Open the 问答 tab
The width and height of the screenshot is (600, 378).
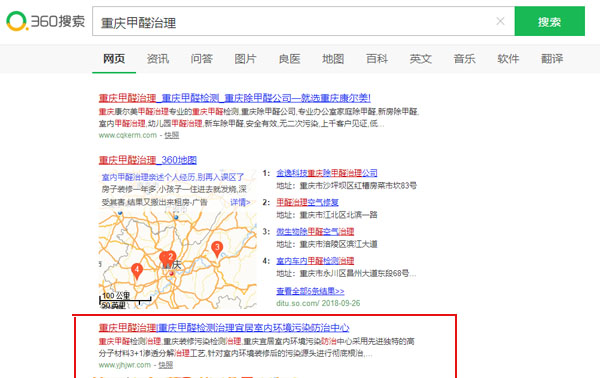202,59
